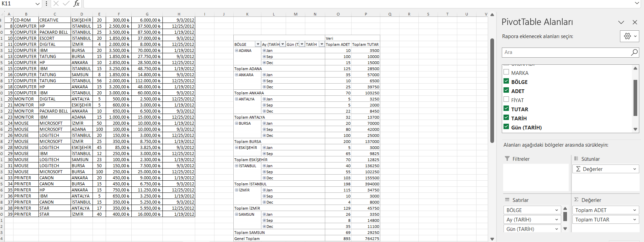This screenshot has width=644, height=242.
Task: Uncheck the TARİH field checkbox
Action: [506, 118]
